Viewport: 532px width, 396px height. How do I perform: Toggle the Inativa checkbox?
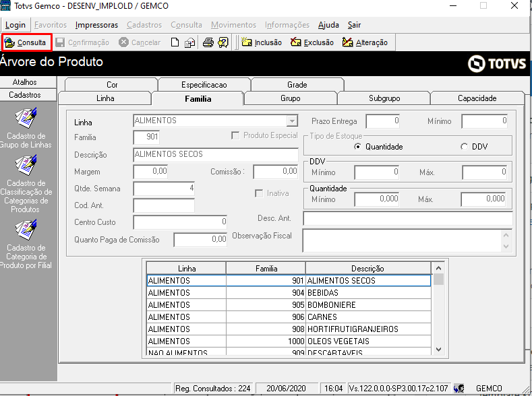point(259,193)
